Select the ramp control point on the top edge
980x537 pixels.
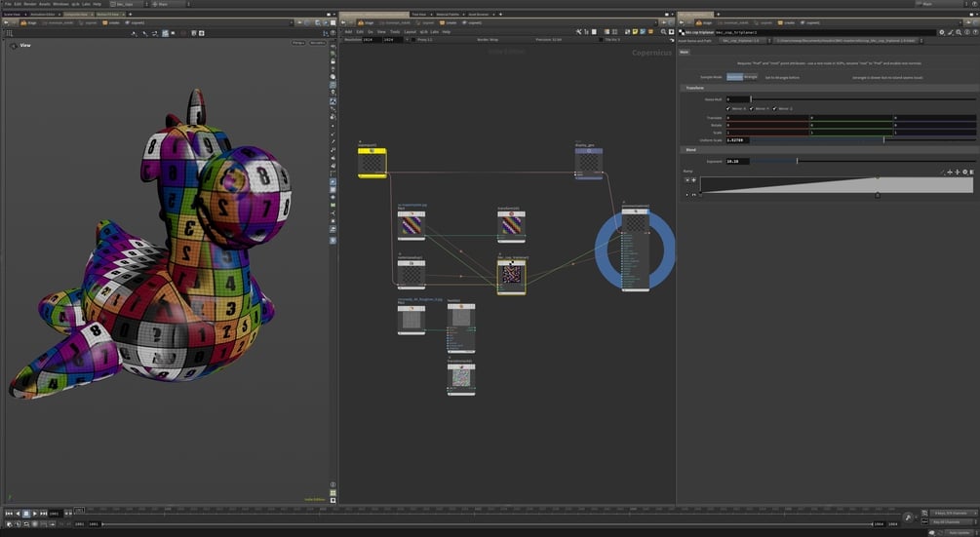tap(877, 177)
